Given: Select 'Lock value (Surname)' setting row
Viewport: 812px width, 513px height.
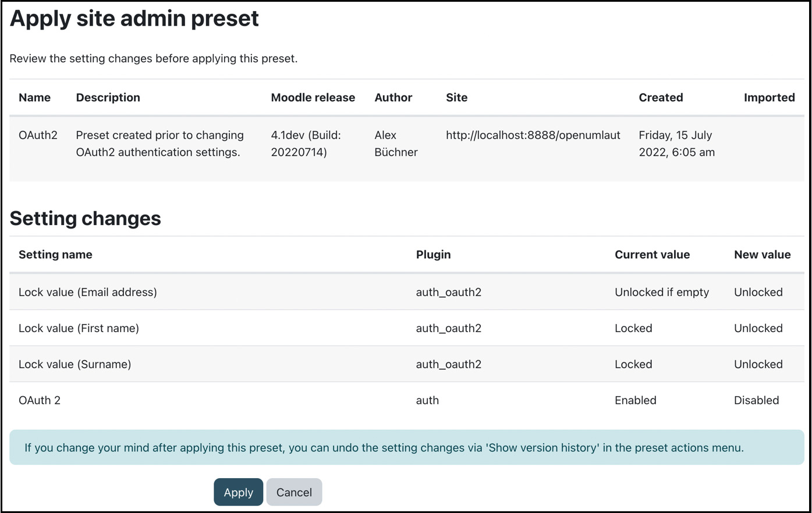Looking at the screenshot, I should (x=406, y=364).
